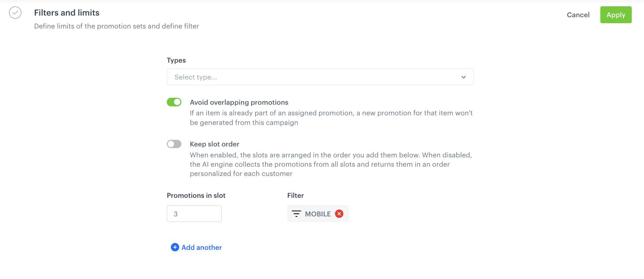Click the "Add another" link
Viewport: 644px width, 279px height.
coord(202,248)
